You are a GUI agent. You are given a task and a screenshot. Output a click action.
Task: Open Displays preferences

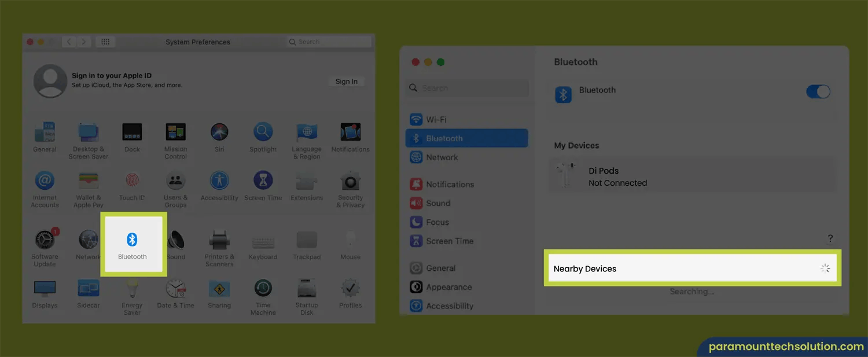tap(45, 293)
